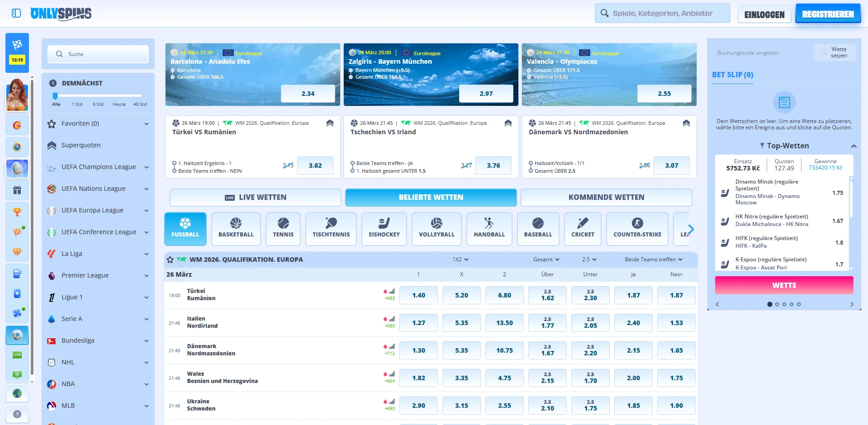Click the REGISTRIEREN button
Viewport: 868px width, 425px height.
[828, 13]
